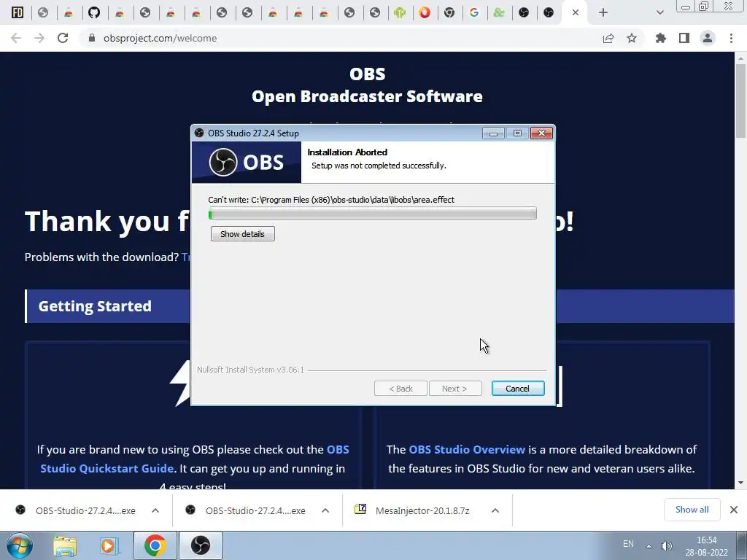This screenshot has width=747, height=560.
Task: Open a new browser tab
Action: (x=603, y=12)
